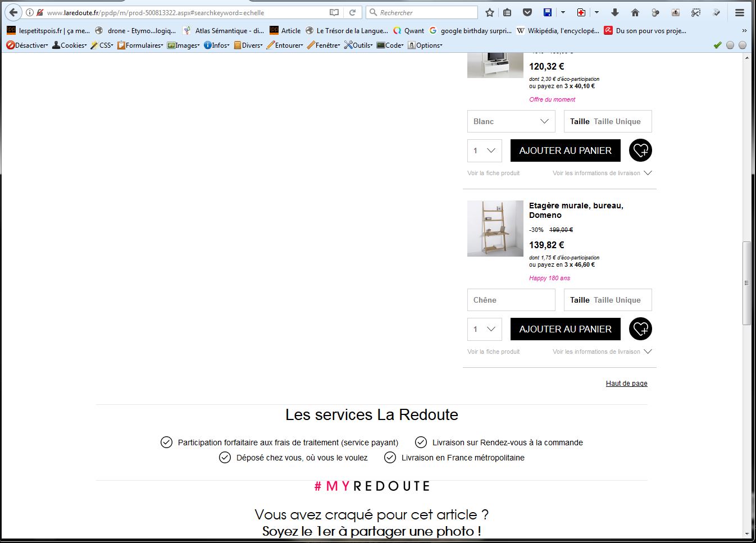Open the Firefox hamburger menu
Viewport: 756px width, 543px height.
click(x=740, y=12)
